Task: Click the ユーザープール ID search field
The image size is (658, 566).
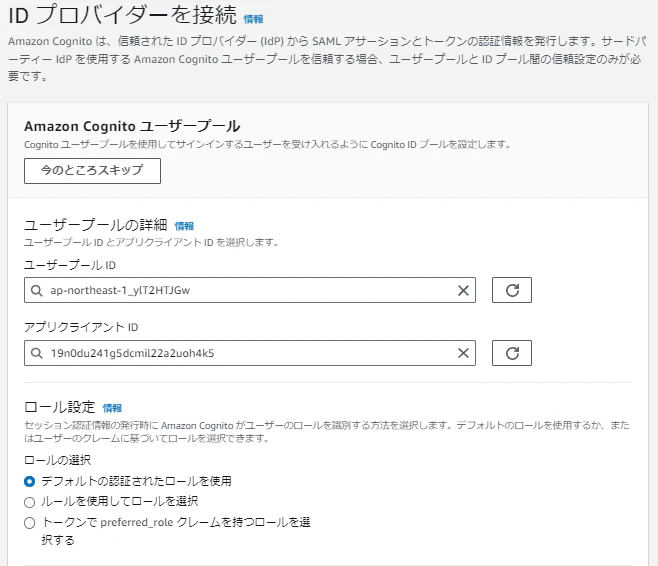Action: pos(250,290)
